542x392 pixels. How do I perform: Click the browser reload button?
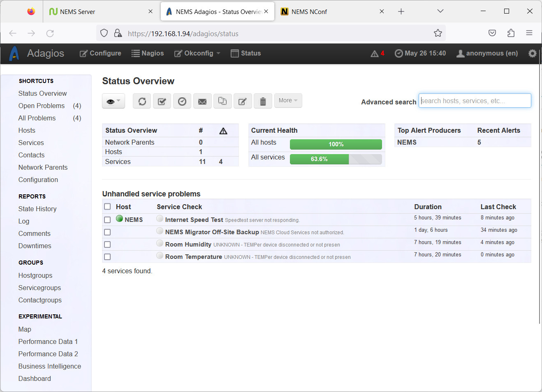point(50,33)
